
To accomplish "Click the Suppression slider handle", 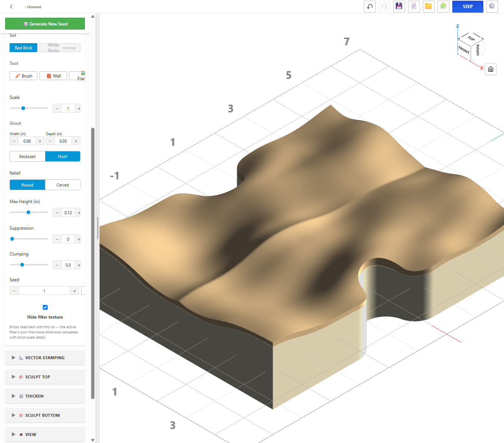I will point(12,239).
